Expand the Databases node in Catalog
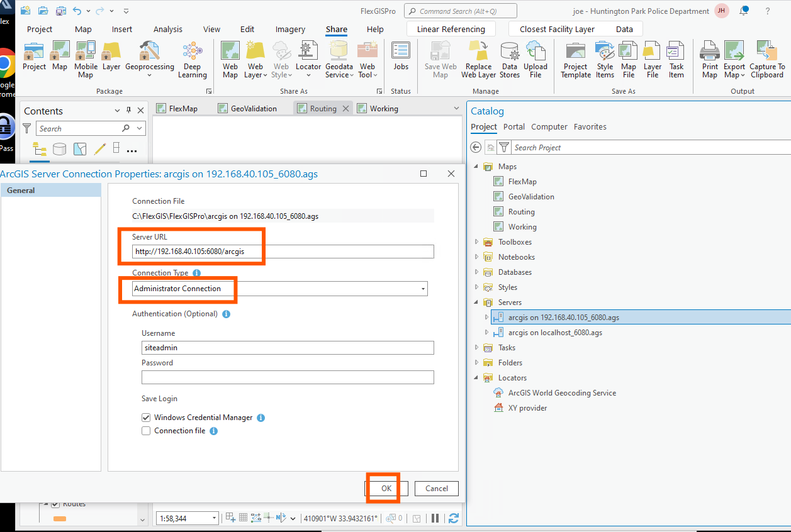The width and height of the screenshot is (791, 532). [x=477, y=272]
